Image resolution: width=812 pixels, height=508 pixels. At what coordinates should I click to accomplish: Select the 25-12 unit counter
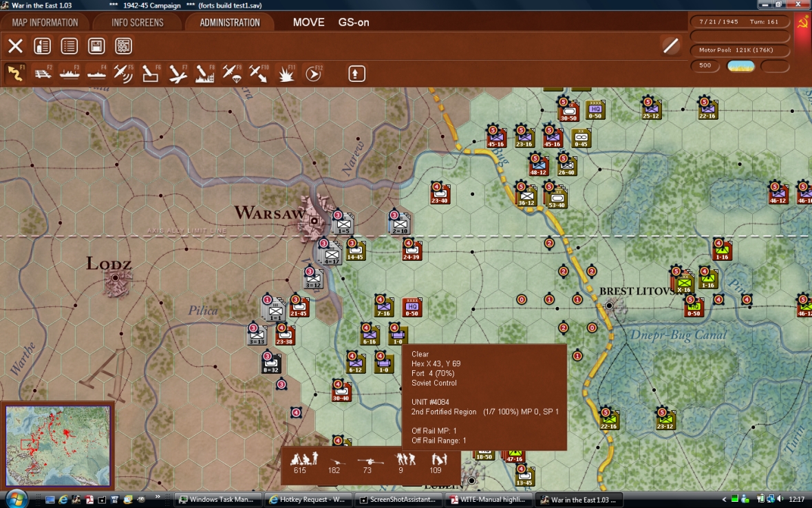point(652,109)
